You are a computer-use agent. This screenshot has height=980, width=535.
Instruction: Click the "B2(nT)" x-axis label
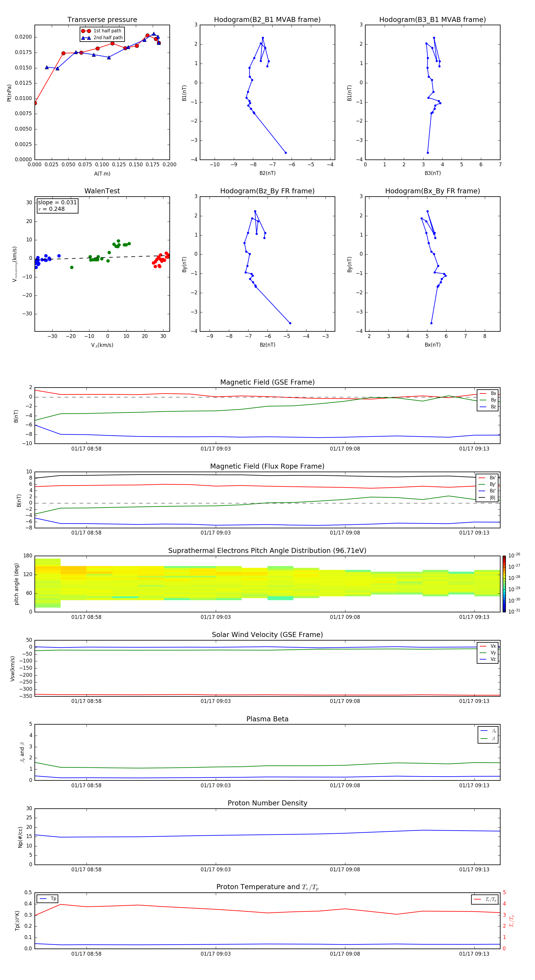point(267,173)
